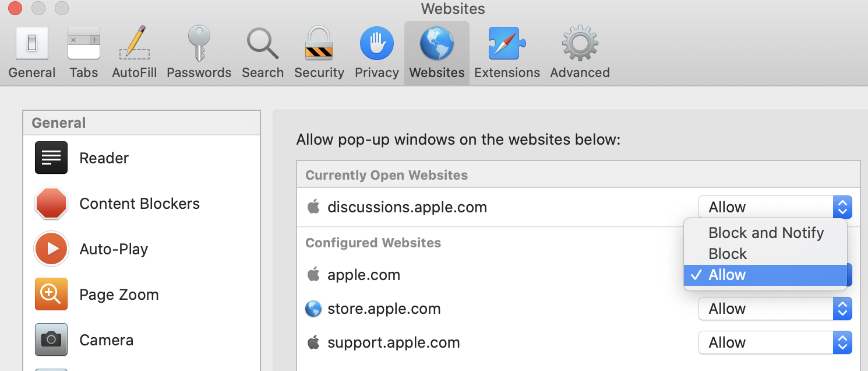This screenshot has height=371, width=868.
Task: Open the Passwords preferences pane
Action: (x=199, y=52)
